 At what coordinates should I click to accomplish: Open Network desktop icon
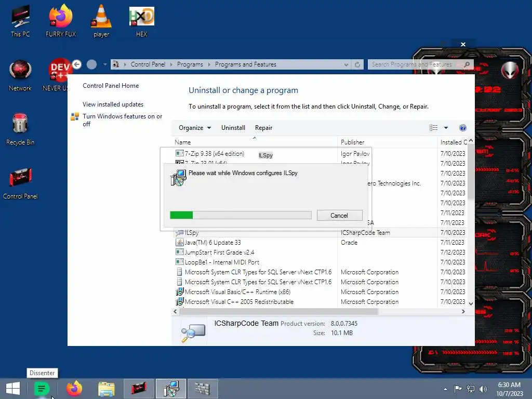pos(20,75)
